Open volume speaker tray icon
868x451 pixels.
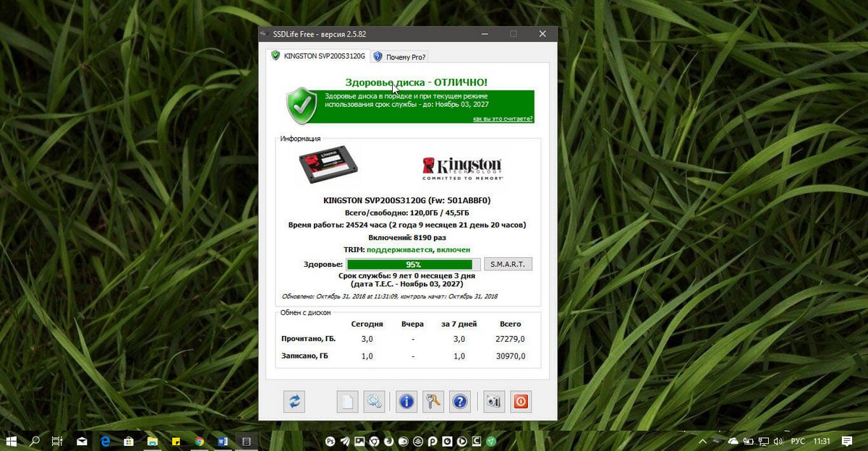click(778, 440)
